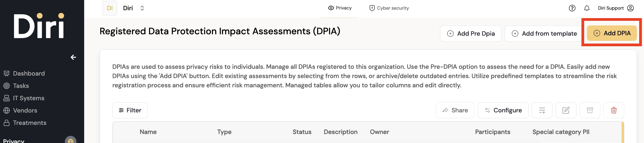This screenshot has width=644, height=143.
Task: Click the DI organization avatar
Action: pos(110,8)
